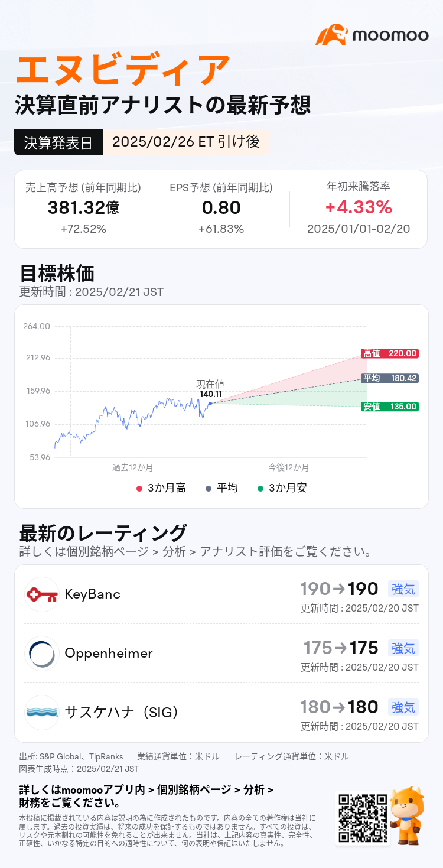Click the current price 140.11 marker
Image resolution: width=443 pixels, height=868 pixels.
click(x=210, y=403)
